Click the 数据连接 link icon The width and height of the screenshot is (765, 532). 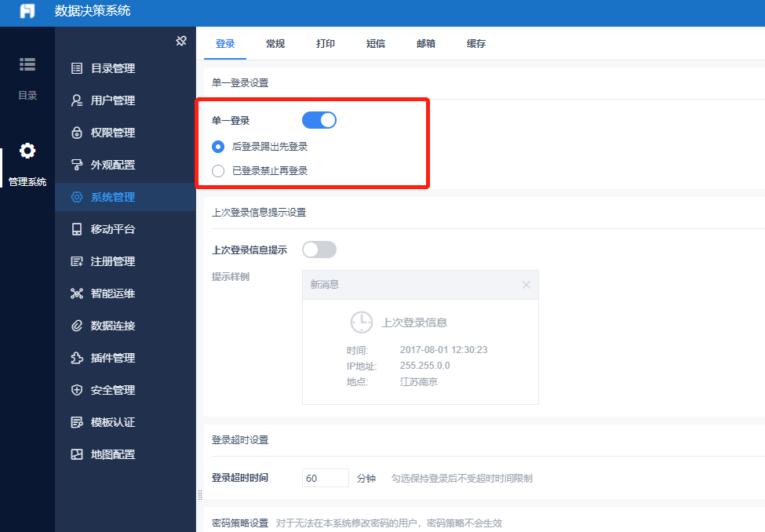tap(77, 326)
